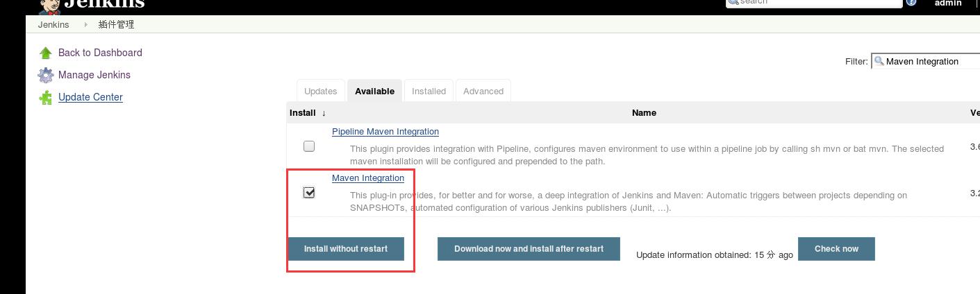Screen dimensions: 980x294
Task: Click Download now and install after restart
Action: point(529,248)
